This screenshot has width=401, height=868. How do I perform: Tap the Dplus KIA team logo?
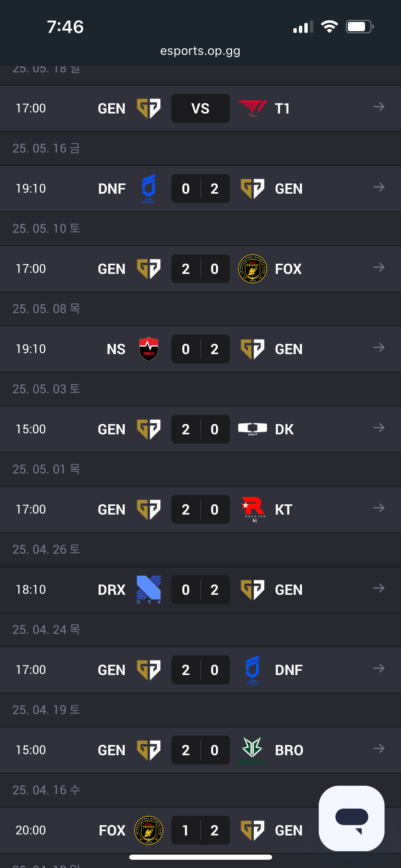tap(252, 429)
